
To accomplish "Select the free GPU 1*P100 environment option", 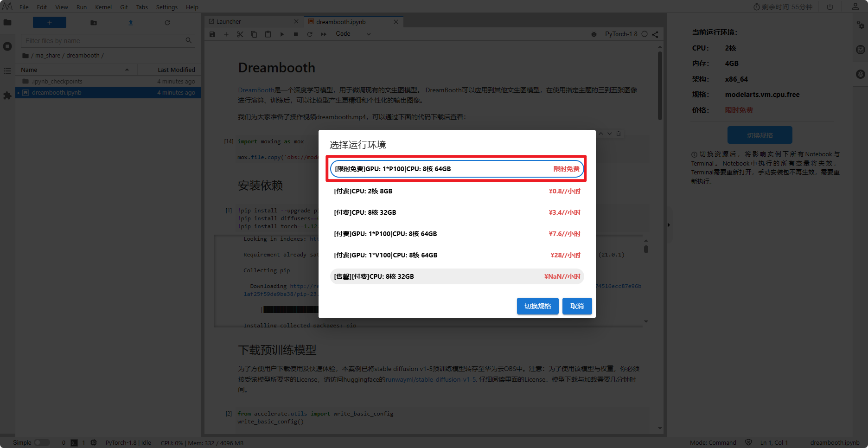I will 457,169.
